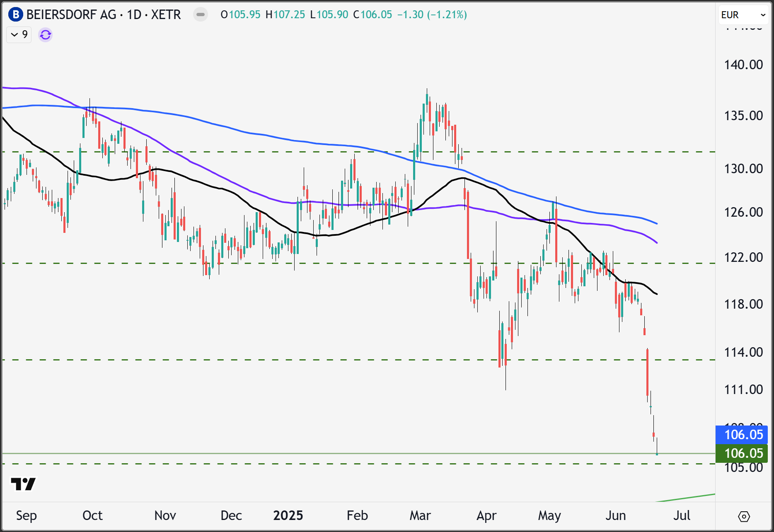This screenshot has height=532, width=774.
Task: Click the low value L105.90
Action: 329,15
